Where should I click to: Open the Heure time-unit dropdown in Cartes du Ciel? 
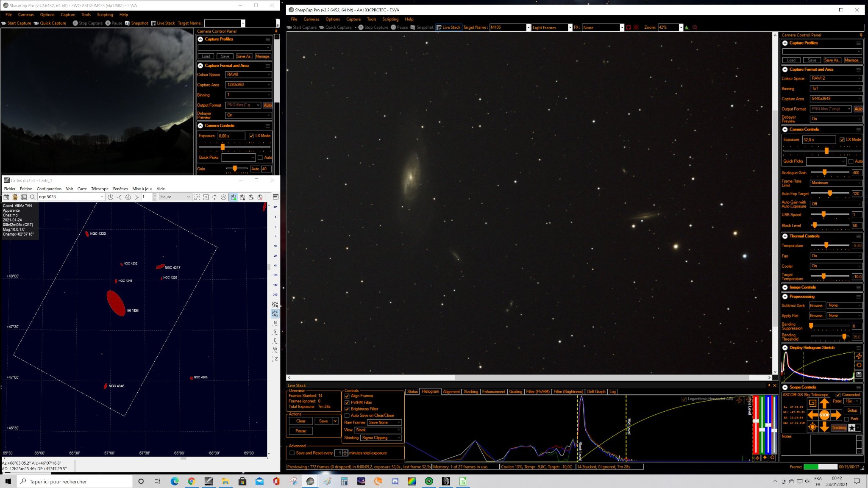(x=175, y=197)
